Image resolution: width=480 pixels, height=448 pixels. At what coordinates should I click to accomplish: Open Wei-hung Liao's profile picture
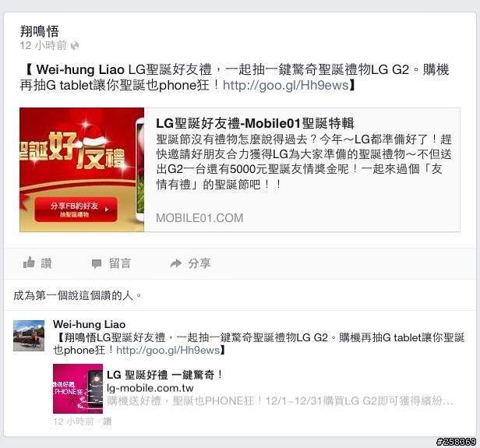pyautogui.click(x=29, y=335)
